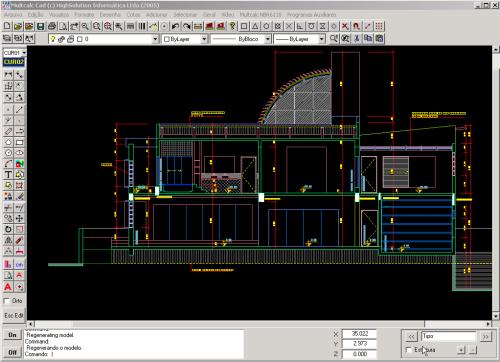Viewport: 500px width, 362px height.
Task: Click the Off button
Action: 12,352
